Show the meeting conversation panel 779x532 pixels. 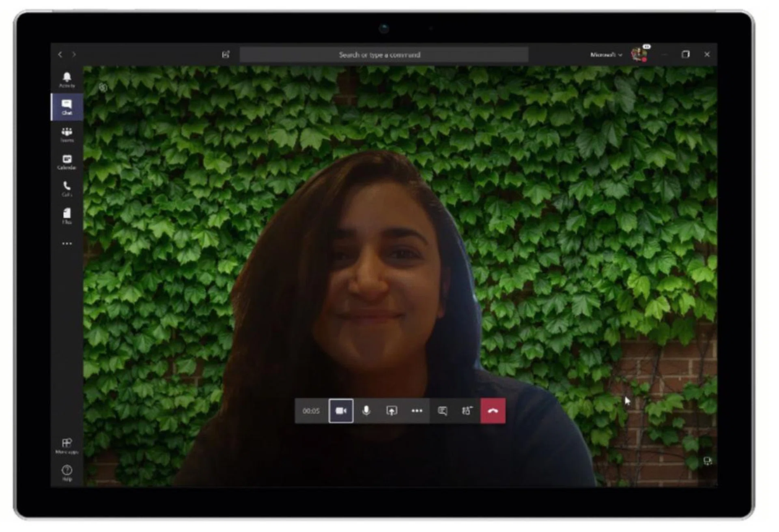[x=442, y=411]
